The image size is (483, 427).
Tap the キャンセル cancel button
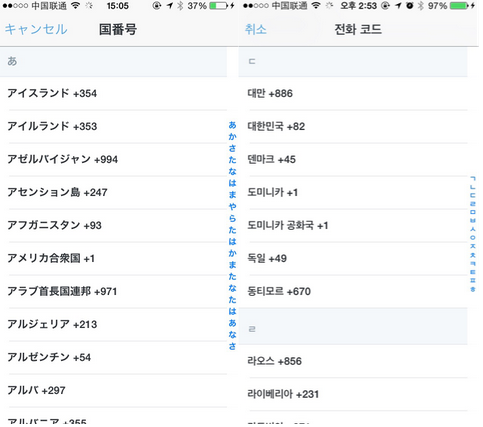(36, 29)
